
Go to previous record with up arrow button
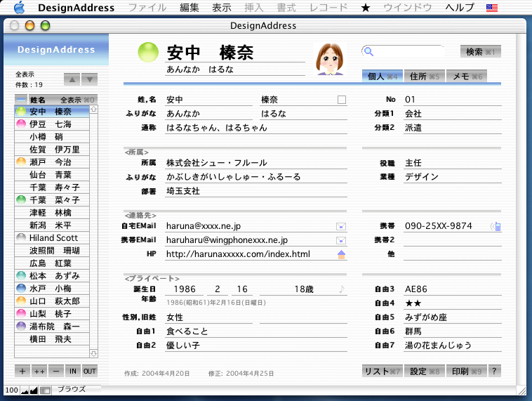coord(72,80)
